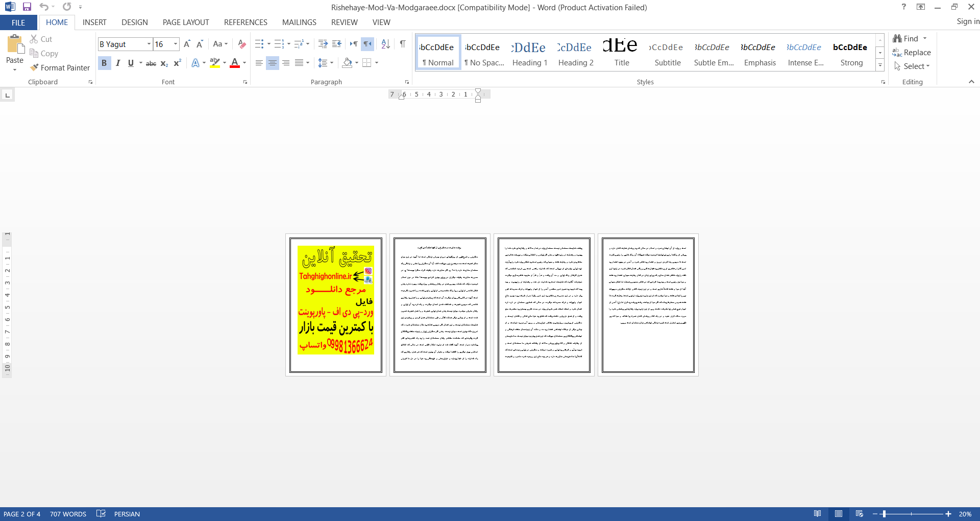
Task: Activate the Format Painter brush
Action: [60, 68]
